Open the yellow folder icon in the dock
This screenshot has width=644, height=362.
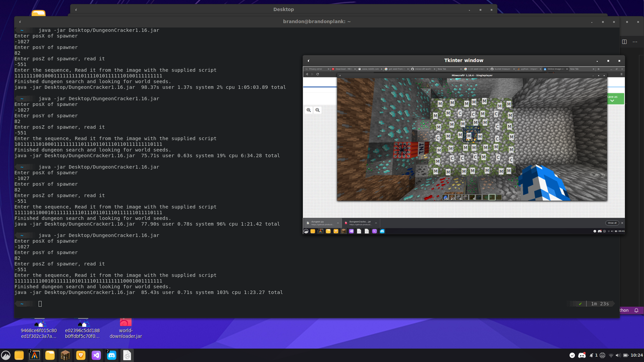point(50,355)
